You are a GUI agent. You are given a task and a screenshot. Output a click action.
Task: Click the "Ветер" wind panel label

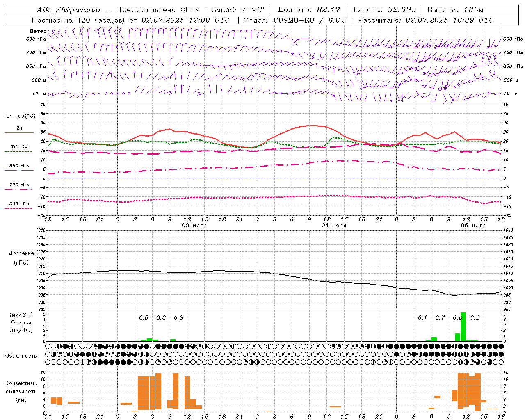(x=38, y=31)
